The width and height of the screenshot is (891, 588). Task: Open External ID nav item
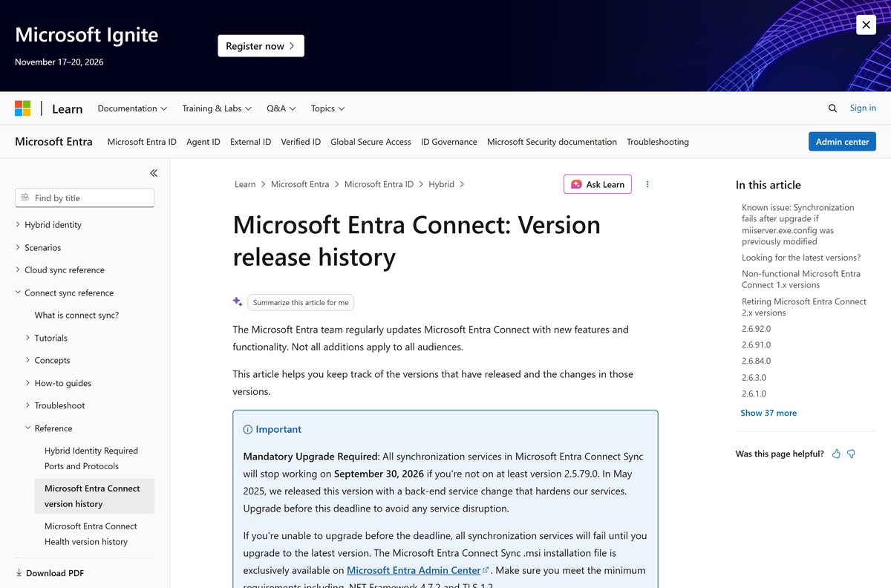click(x=250, y=142)
